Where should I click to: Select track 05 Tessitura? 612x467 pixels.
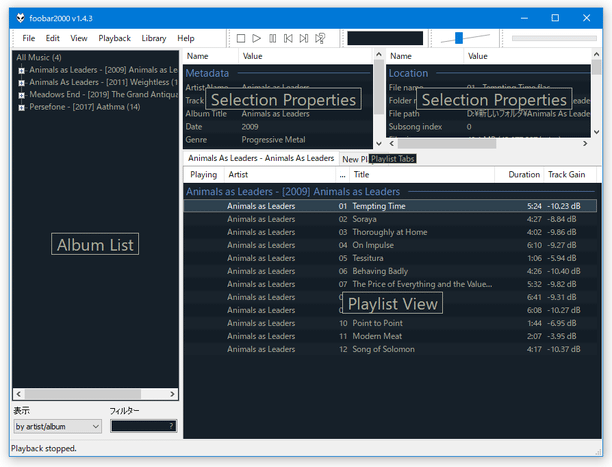(x=390, y=258)
